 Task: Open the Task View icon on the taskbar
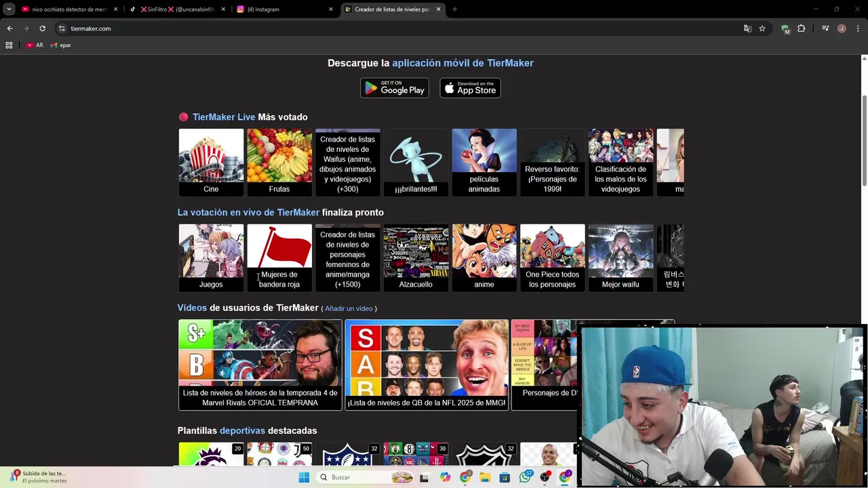pos(425,477)
